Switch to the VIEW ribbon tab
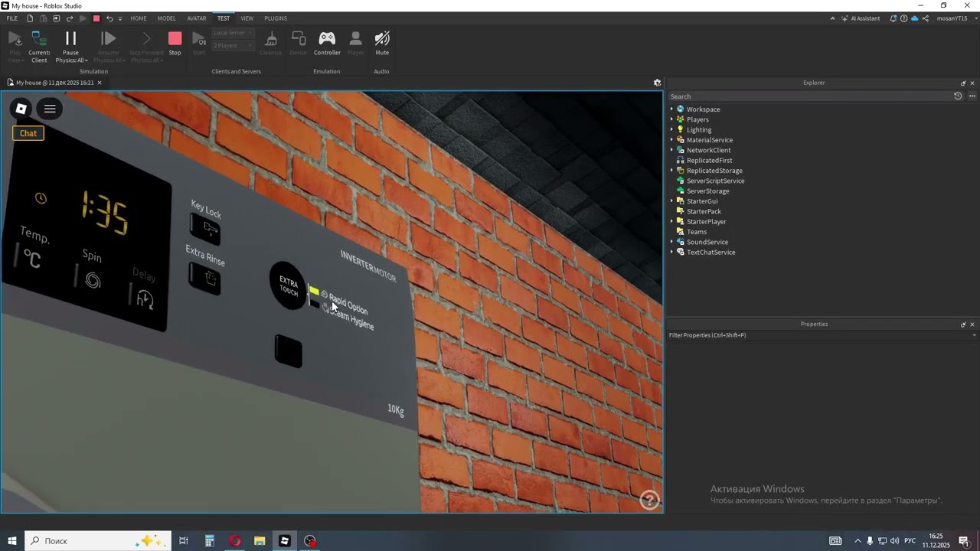The height and width of the screenshot is (551, 980). (247, 18)
